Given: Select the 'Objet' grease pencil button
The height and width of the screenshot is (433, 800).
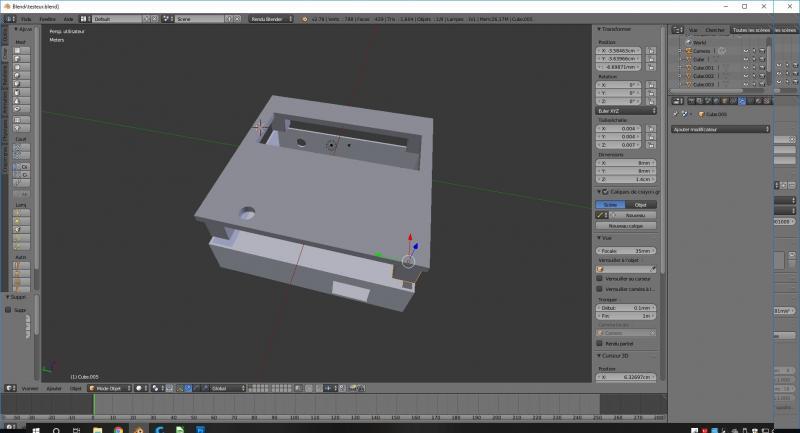Looking at the screenshot, I should [640, 204].
